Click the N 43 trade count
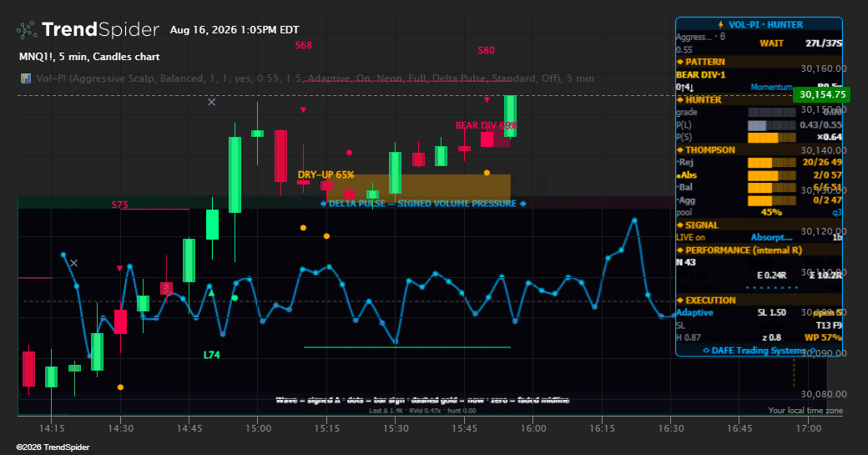This screenshot has width=868, height=455. (685, 262)
